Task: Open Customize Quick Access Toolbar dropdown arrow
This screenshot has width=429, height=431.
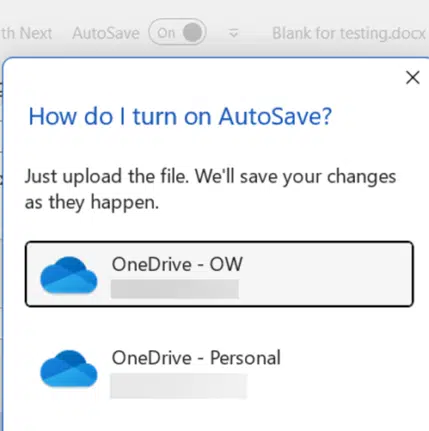Action: (234, 33)
